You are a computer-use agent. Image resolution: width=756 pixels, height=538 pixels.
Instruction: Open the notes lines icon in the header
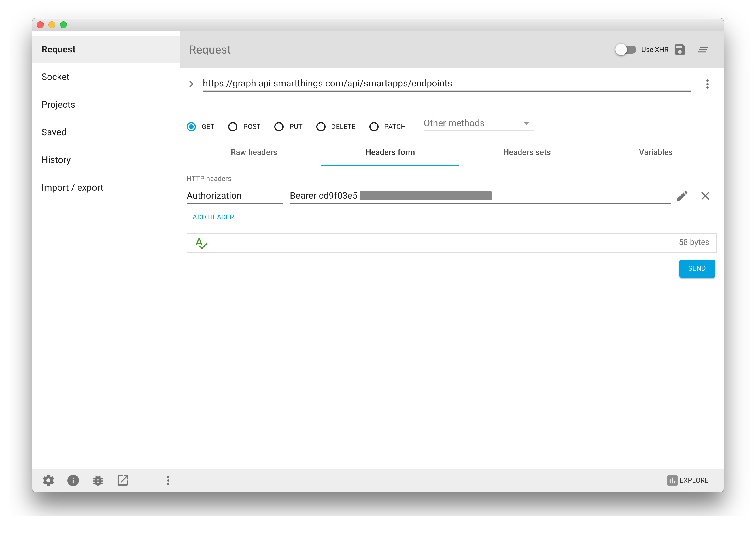(703, 50)
